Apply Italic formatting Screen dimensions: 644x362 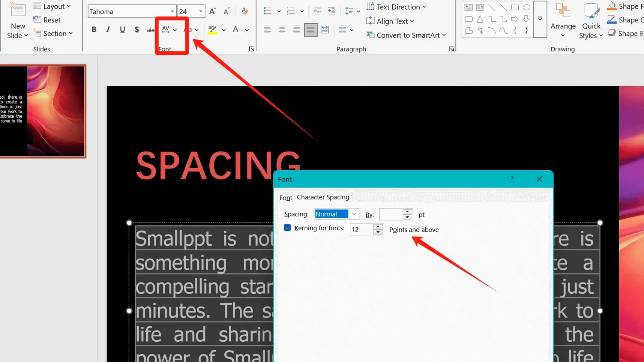click(108, 30)
